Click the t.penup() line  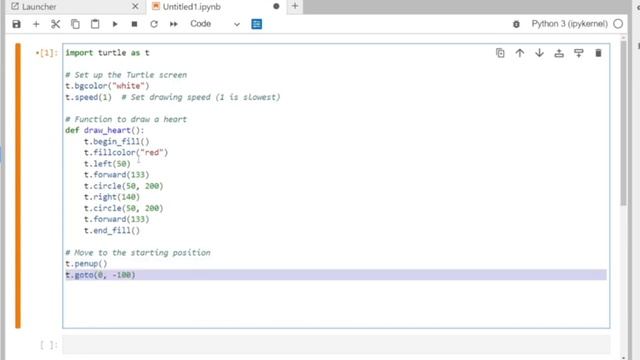tap(86, 264)
